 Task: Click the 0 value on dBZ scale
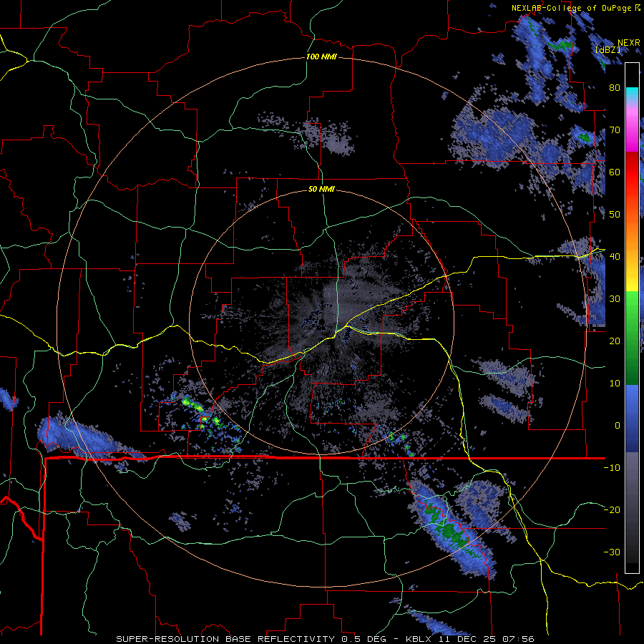pyautogui.click(x=618, y=426)
